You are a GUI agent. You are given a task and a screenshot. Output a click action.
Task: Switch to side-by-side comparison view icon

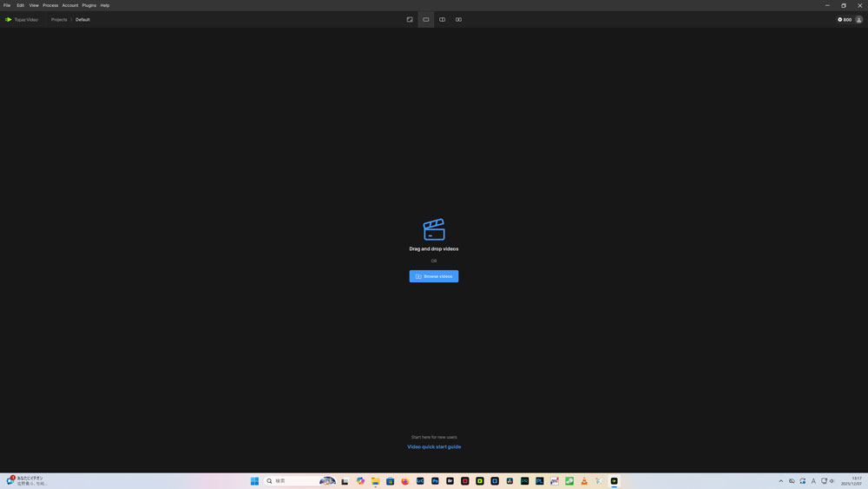pos(458,19)
